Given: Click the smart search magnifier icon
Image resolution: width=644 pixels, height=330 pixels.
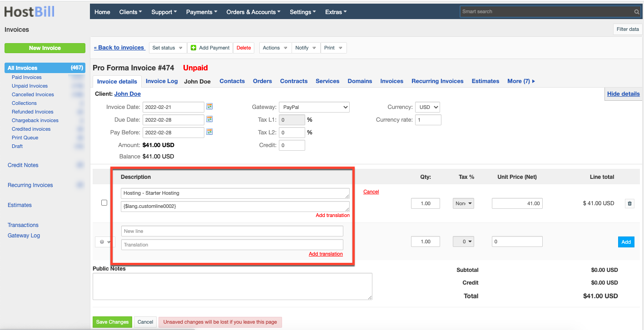Looking at the screenshot, I should coord(637,12).
